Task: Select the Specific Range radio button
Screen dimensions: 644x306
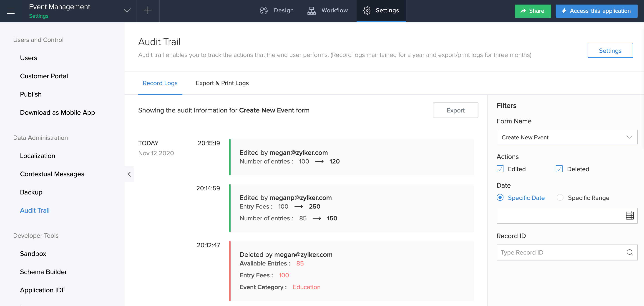Action: tap(560, 198)
